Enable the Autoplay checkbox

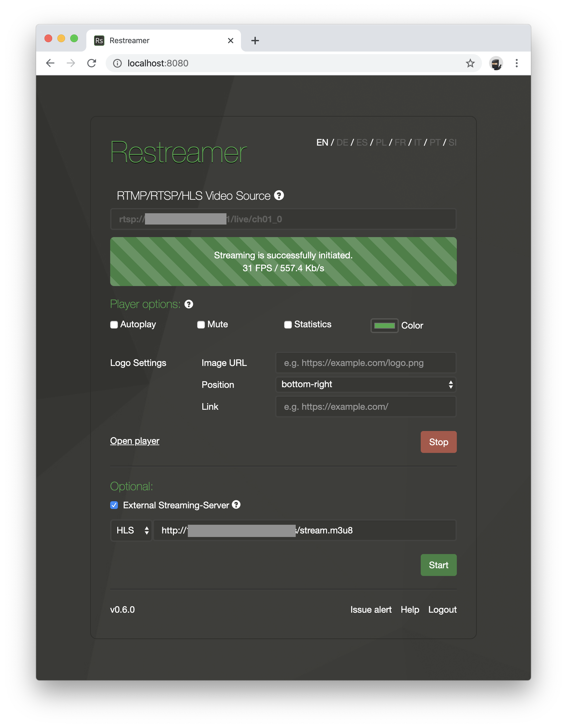coord(114,325)
